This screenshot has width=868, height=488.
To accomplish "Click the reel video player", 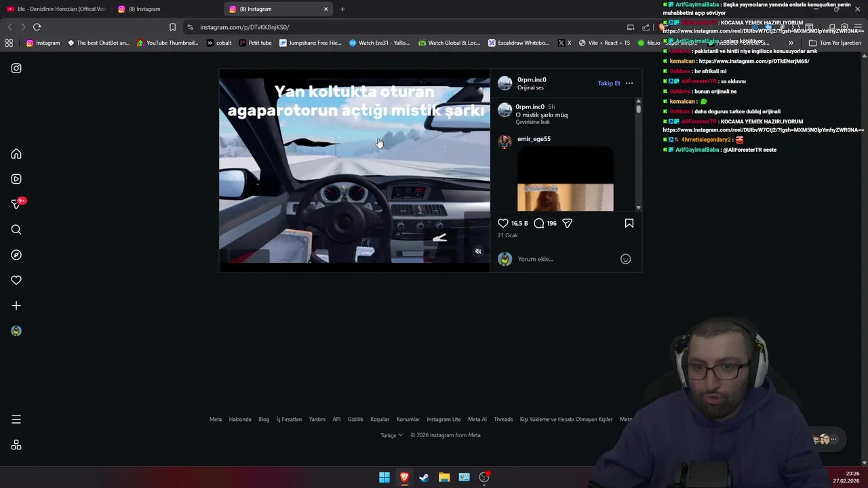I will tap(354, 171).
